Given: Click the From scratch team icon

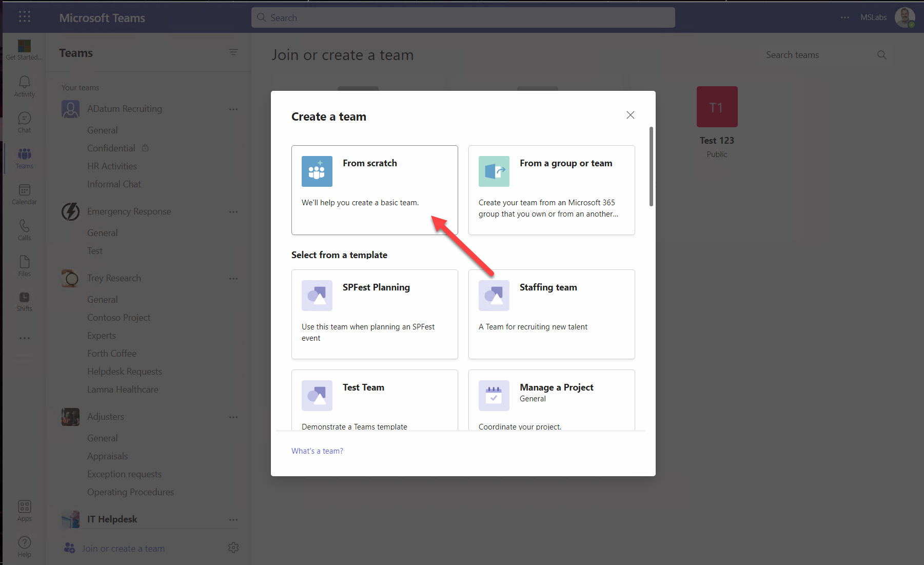Looking at the screenshot, I should coord(317,171).
